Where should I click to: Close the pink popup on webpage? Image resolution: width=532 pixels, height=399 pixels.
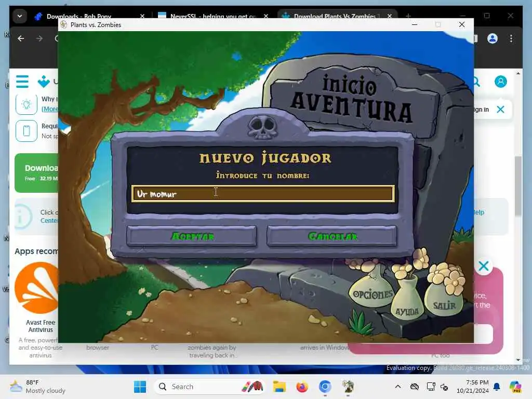pos(484,266)
